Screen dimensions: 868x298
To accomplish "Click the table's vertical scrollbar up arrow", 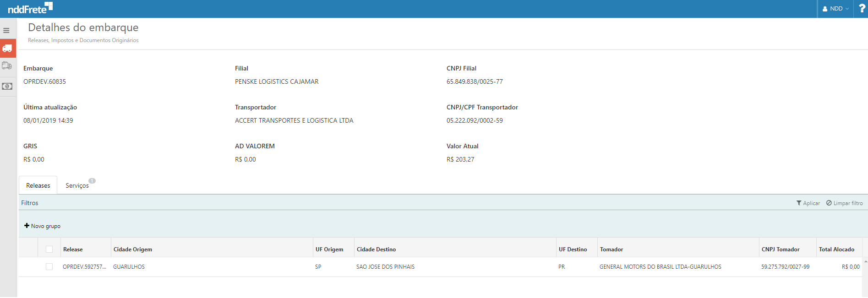I will click(865, 261).
